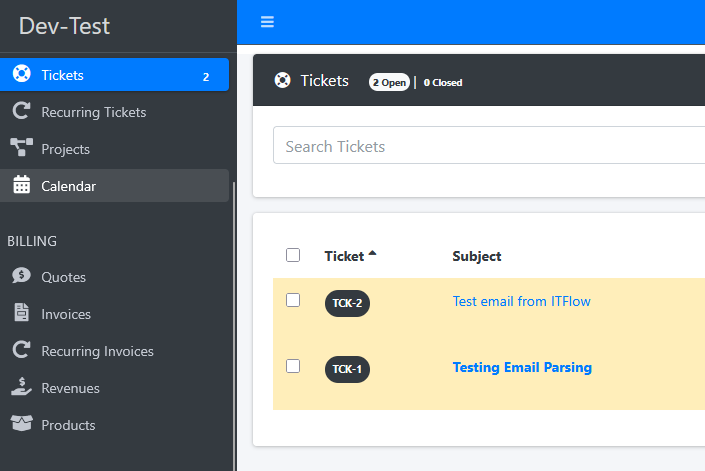This screenshot has height=471, width=705.
Task: Open Tickets in the sidebar menu
Action: pyautogui.click(x=114, y=75)
